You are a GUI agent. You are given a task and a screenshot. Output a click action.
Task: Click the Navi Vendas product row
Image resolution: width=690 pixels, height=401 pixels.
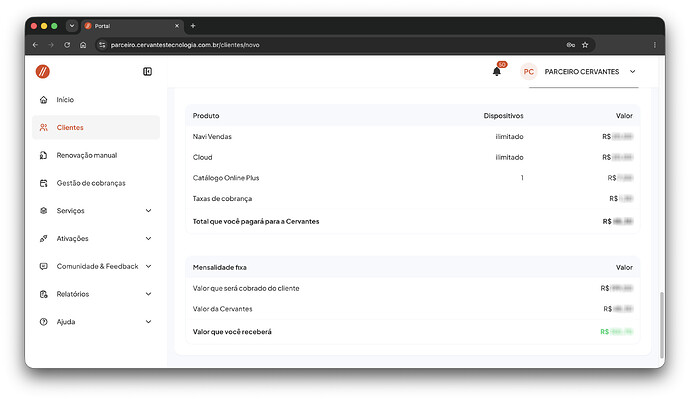click(412, 136)
